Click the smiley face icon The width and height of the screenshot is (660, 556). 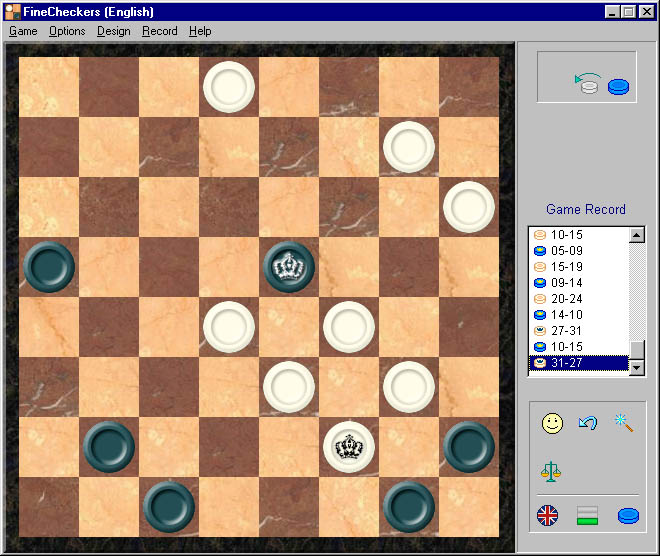(551, 423)
